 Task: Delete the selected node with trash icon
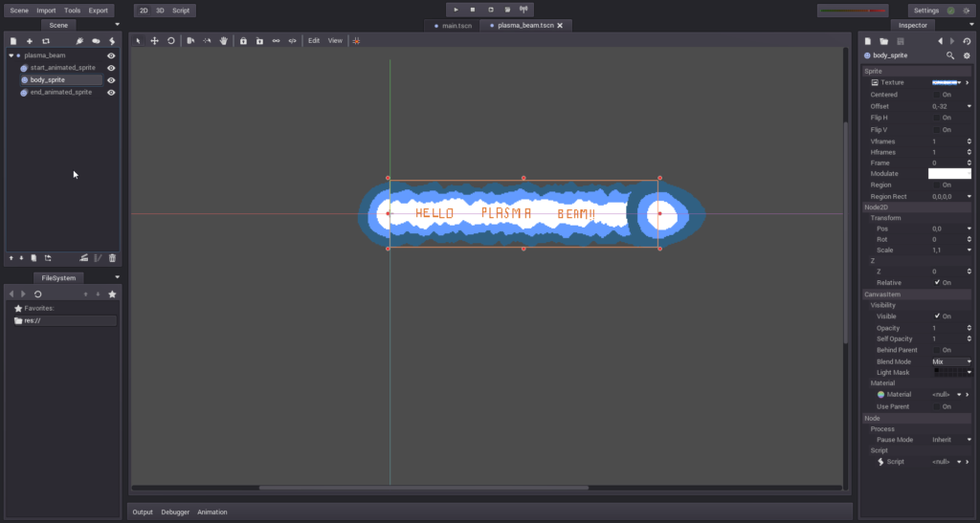pos(113,258)
